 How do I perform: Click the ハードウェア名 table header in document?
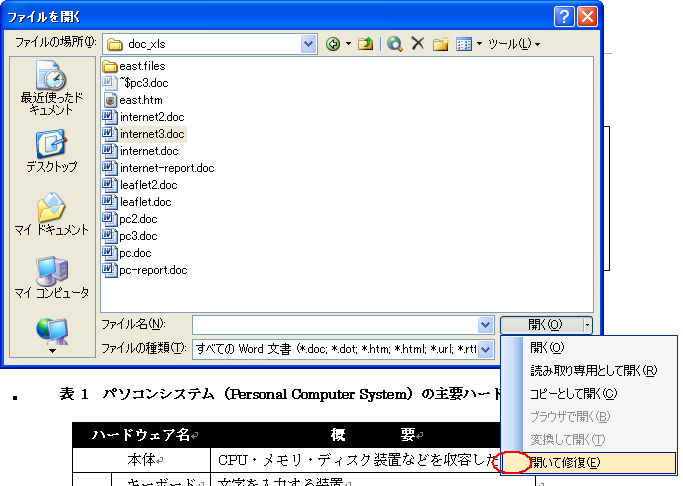141,435
